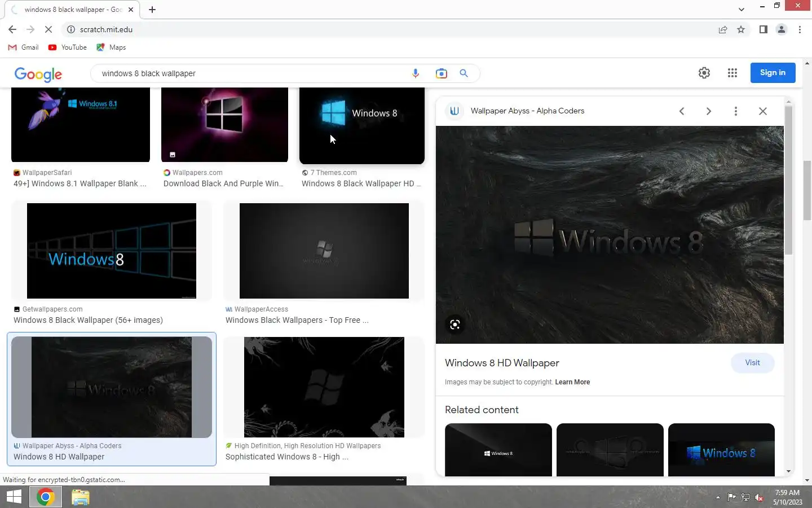Viewport: 812px width, 508px height.
Task: Close the image preview panel
Action: [763, 111]
